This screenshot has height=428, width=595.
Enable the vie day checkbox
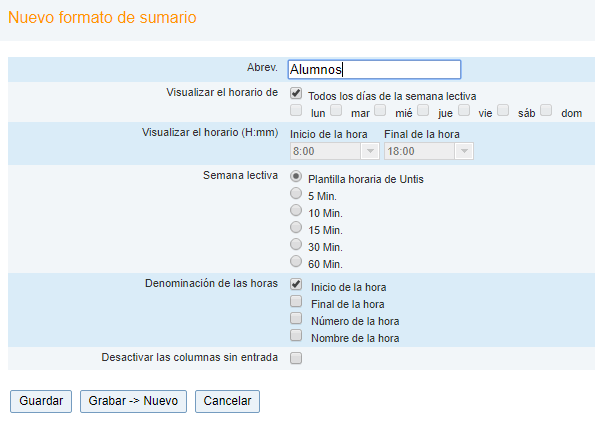464,110
